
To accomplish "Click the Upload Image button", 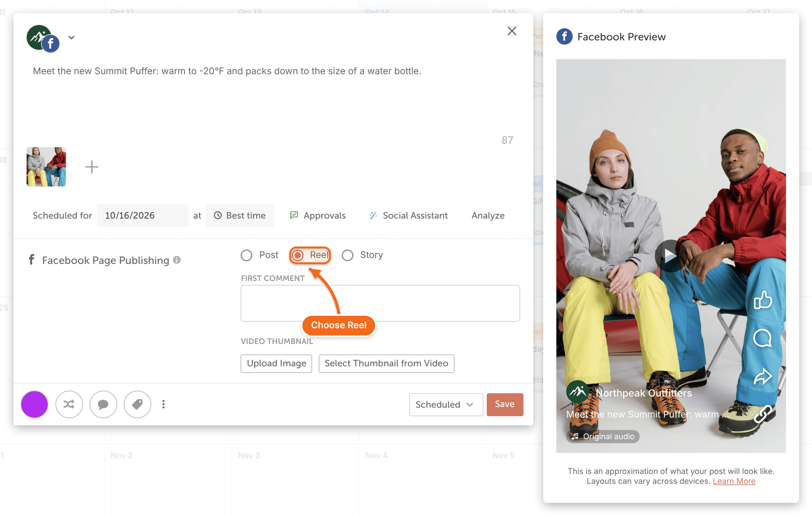I will point(276,363).
